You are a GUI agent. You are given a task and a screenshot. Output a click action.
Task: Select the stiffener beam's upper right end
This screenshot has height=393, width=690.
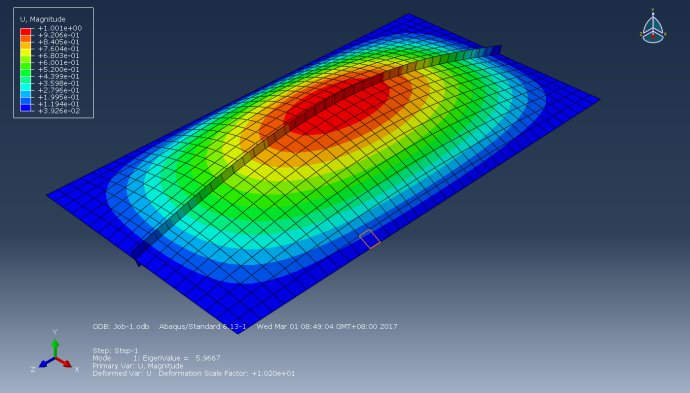click(496, 50)
